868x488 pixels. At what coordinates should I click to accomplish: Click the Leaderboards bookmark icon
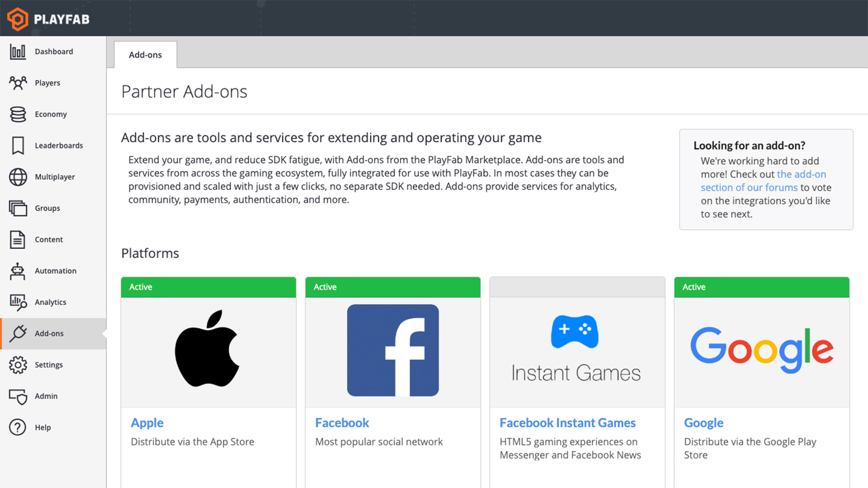pyautogui.click(x=18, y=145)
